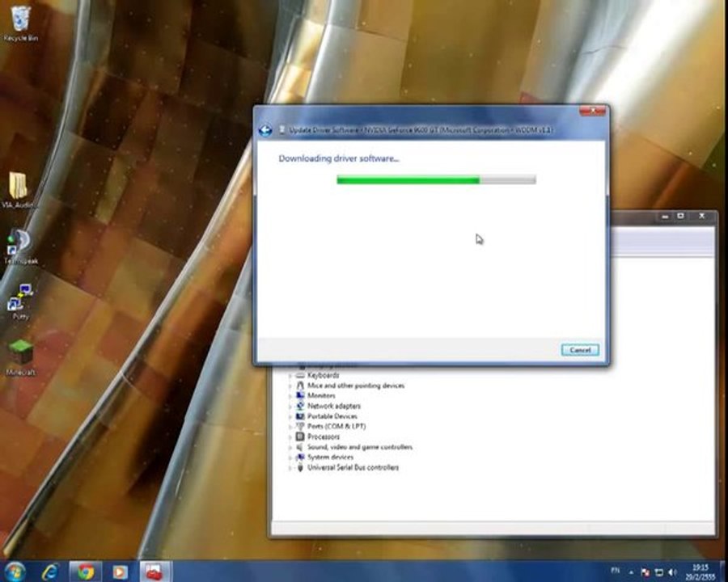728x582 pixels.
Task: Expand the Processors node
Action: [x=290, y=436]
